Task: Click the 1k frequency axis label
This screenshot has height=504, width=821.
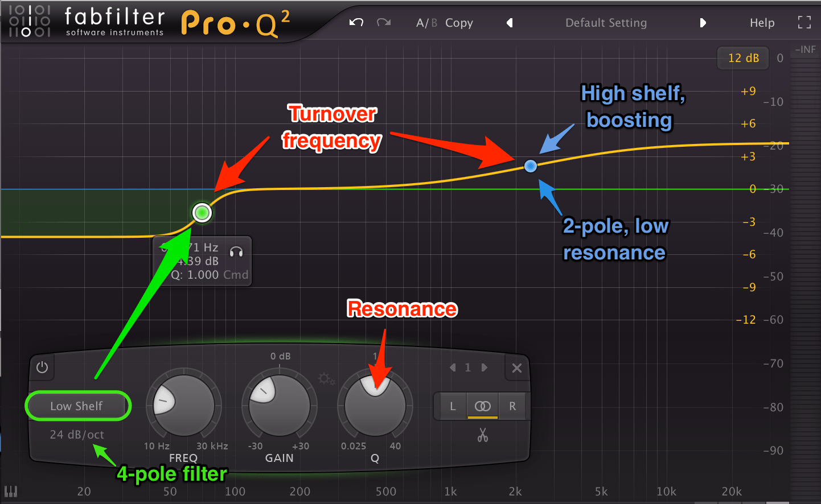Action: point(450,491)
